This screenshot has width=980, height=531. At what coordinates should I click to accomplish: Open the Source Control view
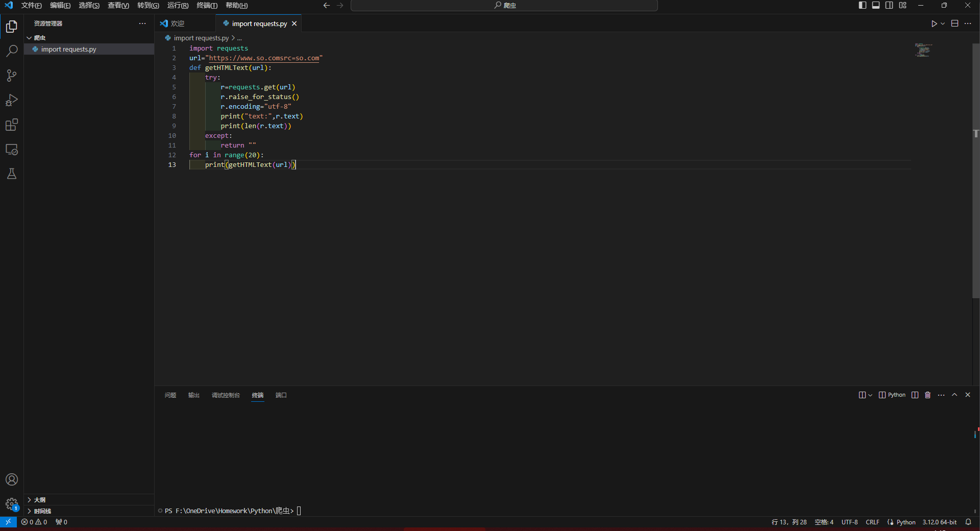pos(12,76)
